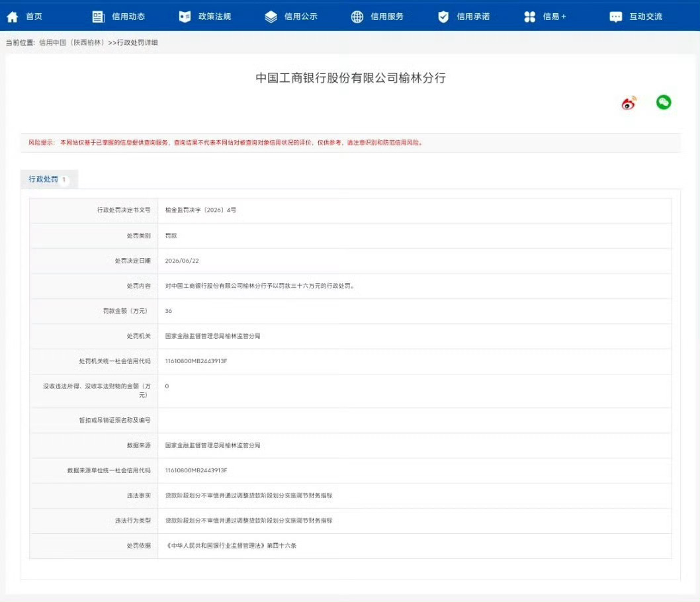This screenshot has width=700, height=602.
Task: Click the 信用动态 newspaper icon
Action: click(98, 17)
